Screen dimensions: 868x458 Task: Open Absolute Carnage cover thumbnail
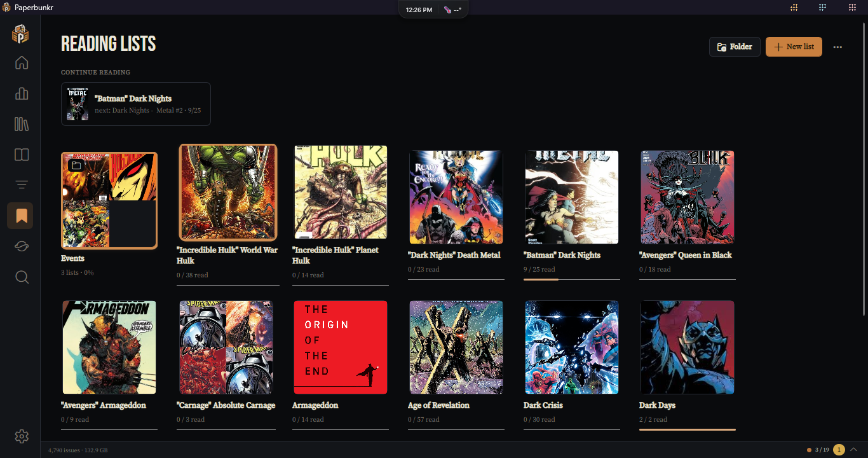pyautogui.click(x=226, y=347)
